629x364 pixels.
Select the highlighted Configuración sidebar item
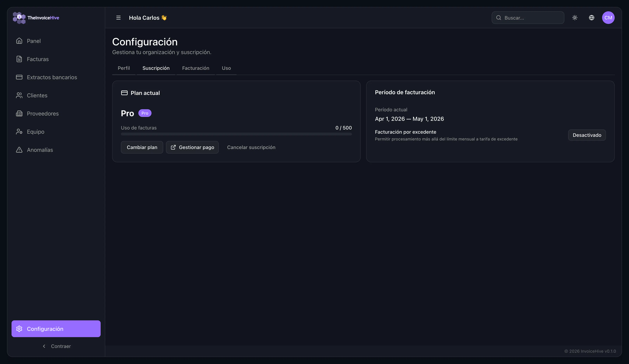[56, 329]
